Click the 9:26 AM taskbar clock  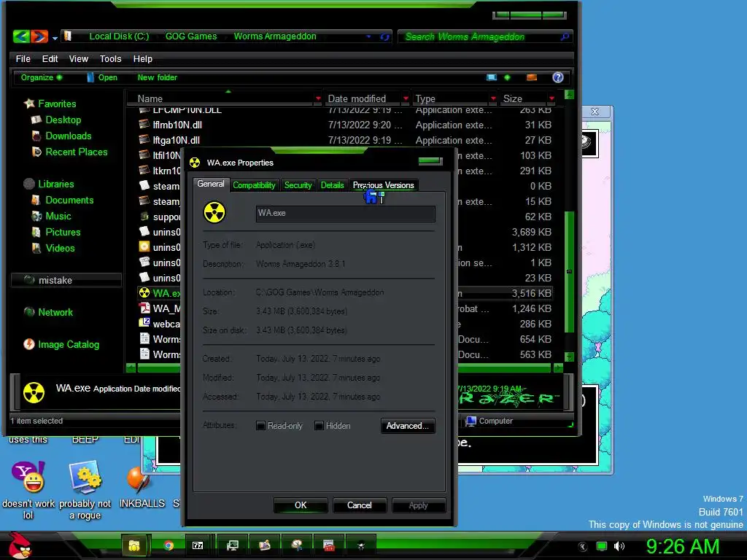point(683,546)
